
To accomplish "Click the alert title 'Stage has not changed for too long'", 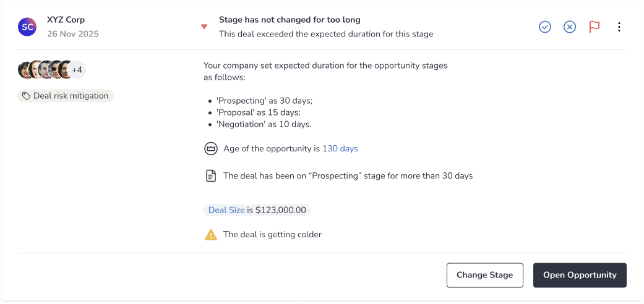I will [290, 20].
